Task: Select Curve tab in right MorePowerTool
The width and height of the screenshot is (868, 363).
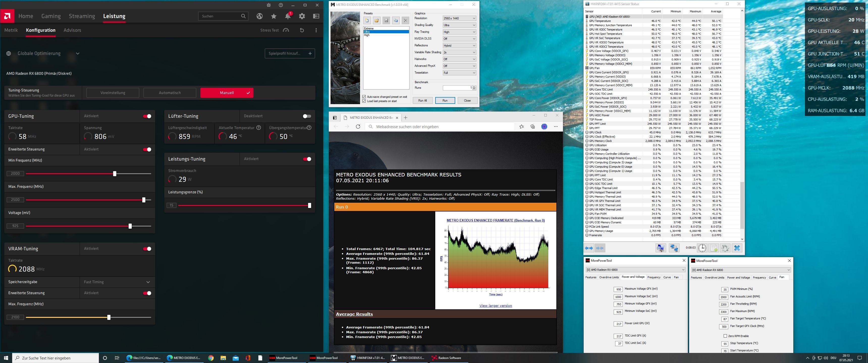Action: [772, 278]
